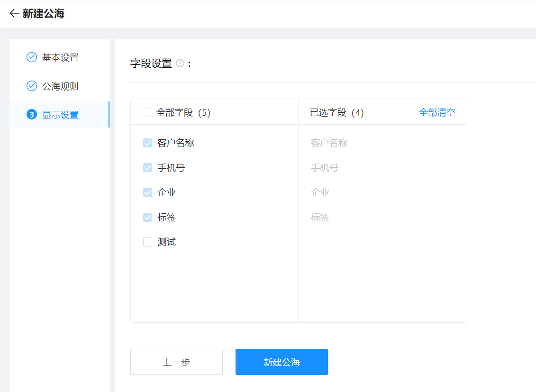The image size is (536, 392).
Task: Uncheck the 手机号 field checkbox
Action: [147, 168]
